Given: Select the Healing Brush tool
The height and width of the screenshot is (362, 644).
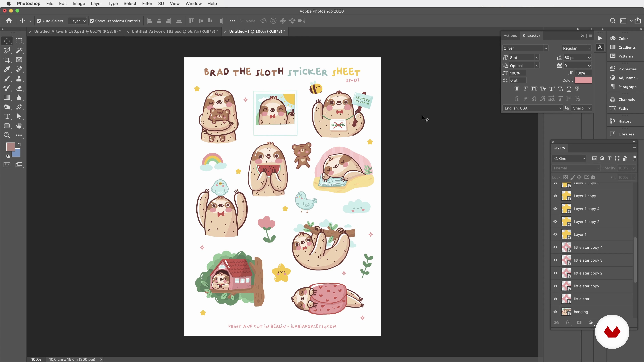Looking at the screenshot, I should 19,69.
